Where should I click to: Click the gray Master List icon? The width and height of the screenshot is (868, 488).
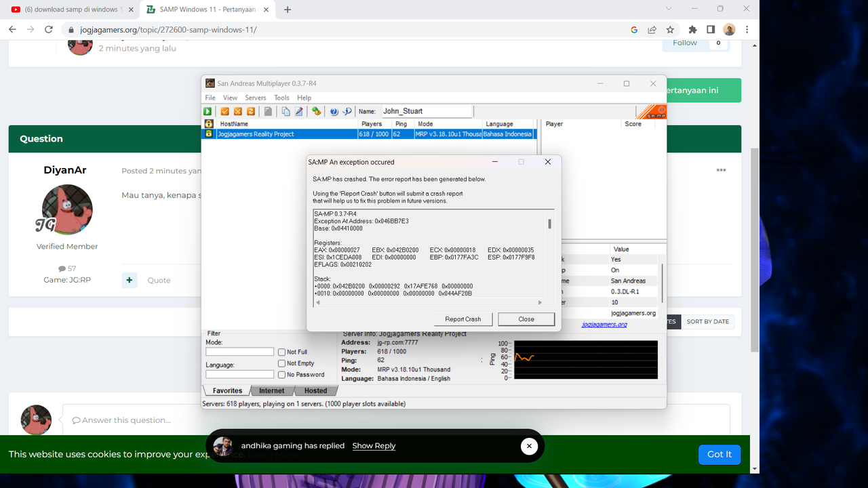click(269, 111)
